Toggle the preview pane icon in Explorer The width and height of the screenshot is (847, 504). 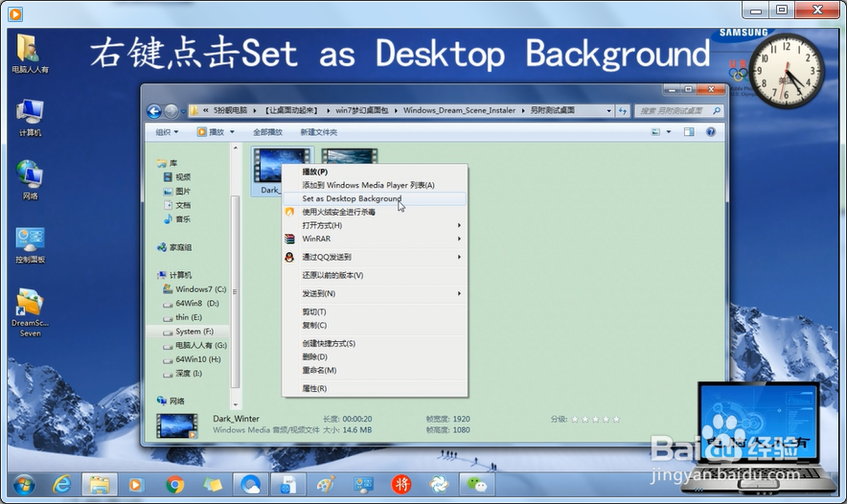689,132
